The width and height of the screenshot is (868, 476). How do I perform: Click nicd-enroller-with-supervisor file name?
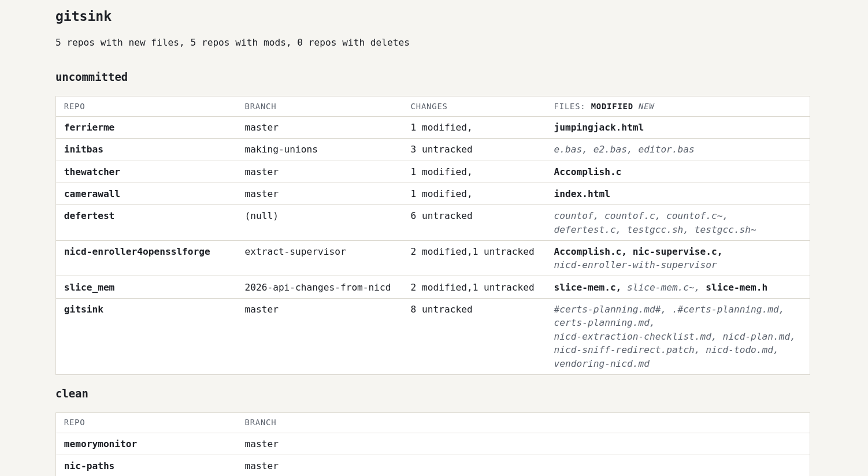(635, 265)
